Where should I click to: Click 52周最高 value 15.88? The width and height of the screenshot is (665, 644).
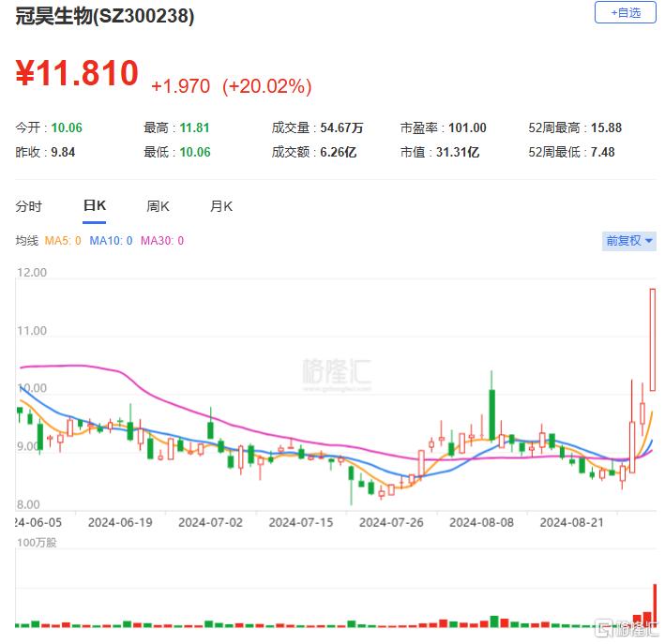click(x=606, y=127)
